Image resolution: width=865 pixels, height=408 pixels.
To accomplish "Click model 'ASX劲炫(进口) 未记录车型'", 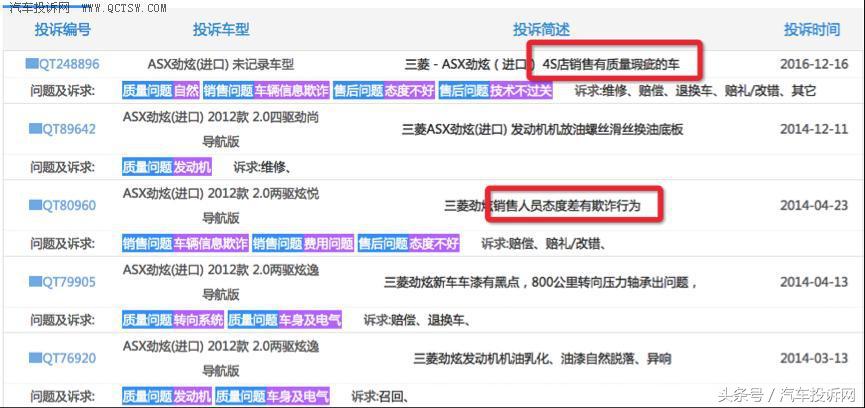I will click(x=221, y=65).
